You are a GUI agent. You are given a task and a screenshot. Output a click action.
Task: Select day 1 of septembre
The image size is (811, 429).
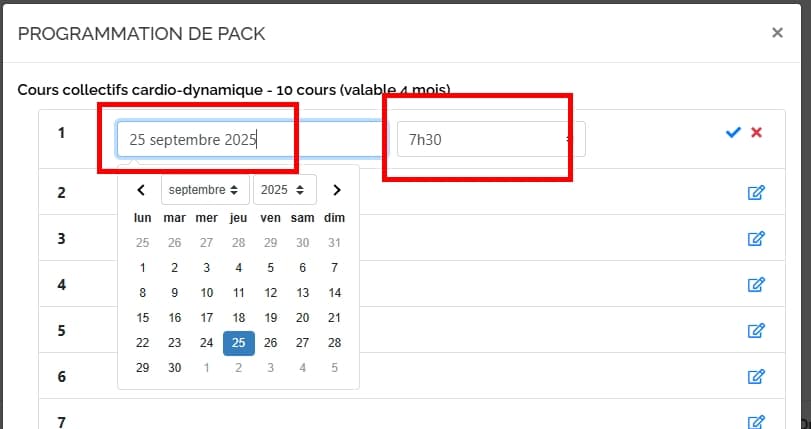(x=142, y=267)
